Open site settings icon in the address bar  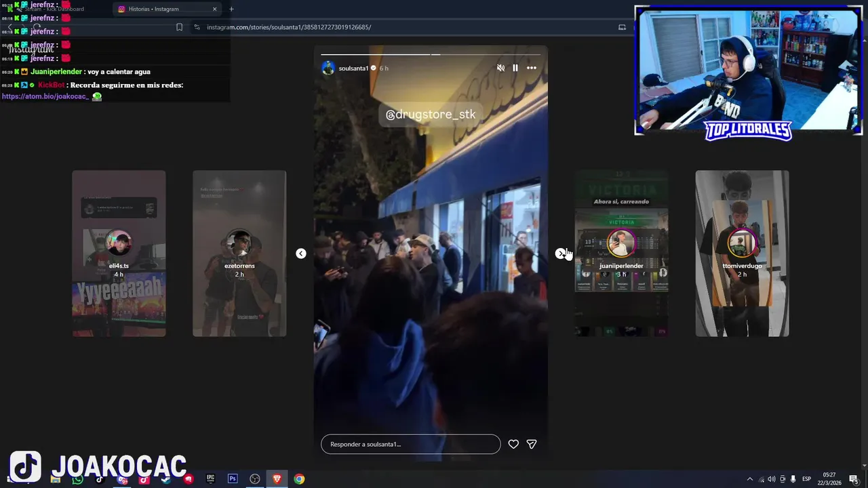pyautogui.click(x=197, y=27)
